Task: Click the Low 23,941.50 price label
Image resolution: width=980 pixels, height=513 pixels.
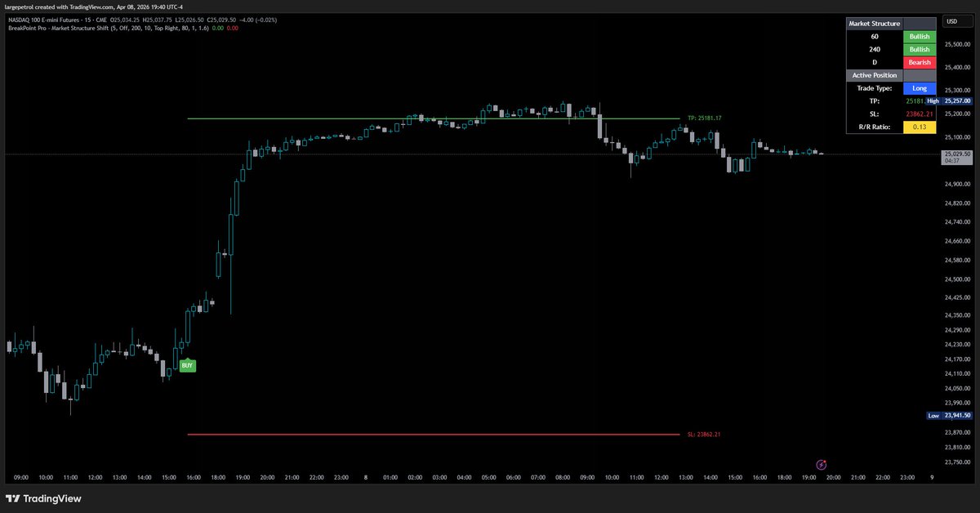Action: (948, 415)
